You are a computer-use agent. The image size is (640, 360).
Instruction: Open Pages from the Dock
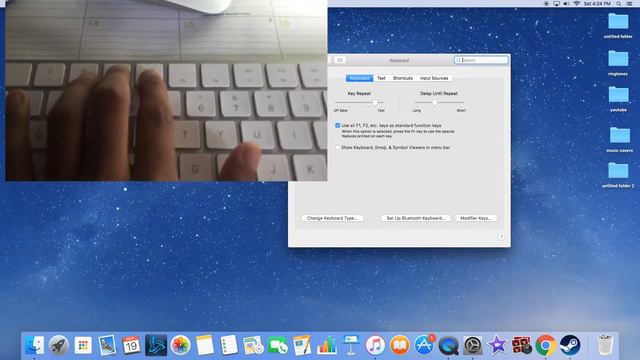pyautogui.click(x=302, y=345)
